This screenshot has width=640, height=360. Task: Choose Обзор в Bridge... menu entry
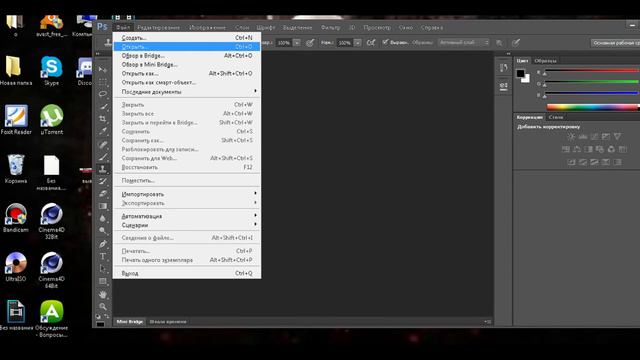187,56
